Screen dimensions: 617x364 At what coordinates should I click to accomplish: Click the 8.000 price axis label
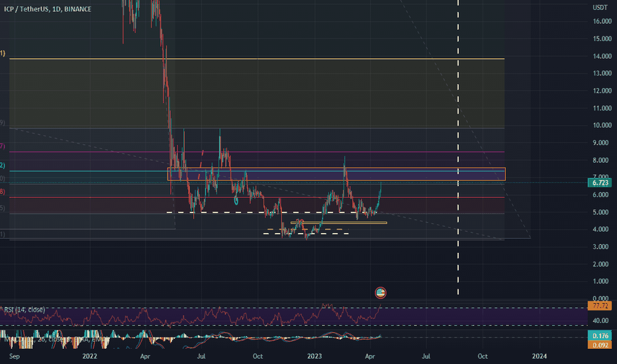(x=602, y=160)
